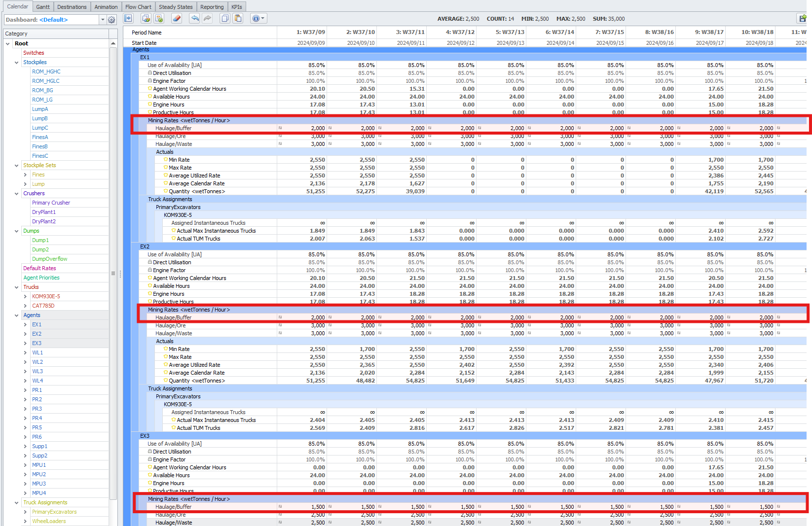Image resolution: width=812 pixels, height=526 pixels.
Task: Switch to the Gantt tab
Action: click(43, 7)
